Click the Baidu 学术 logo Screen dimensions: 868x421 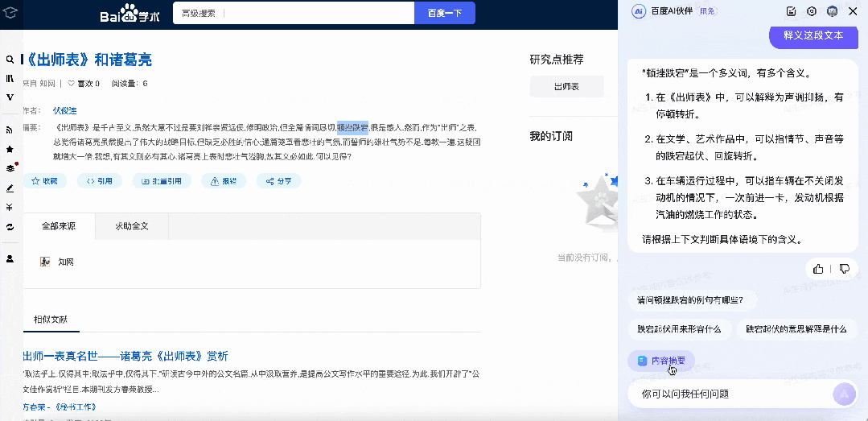(x=130, y=13)
